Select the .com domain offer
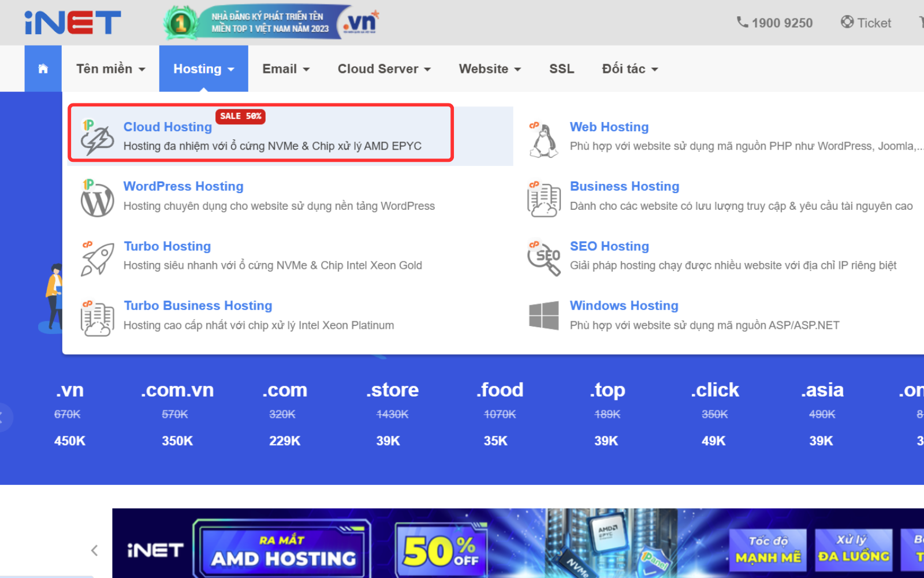Screen dimensions: 924x578 point(285,414)
